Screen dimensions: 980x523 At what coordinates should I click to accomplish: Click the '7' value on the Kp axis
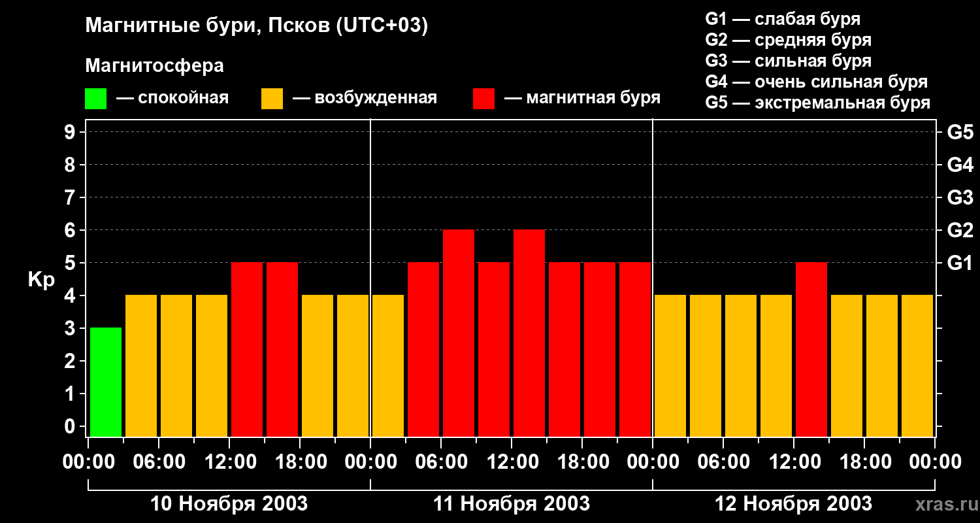coord(71,197)
